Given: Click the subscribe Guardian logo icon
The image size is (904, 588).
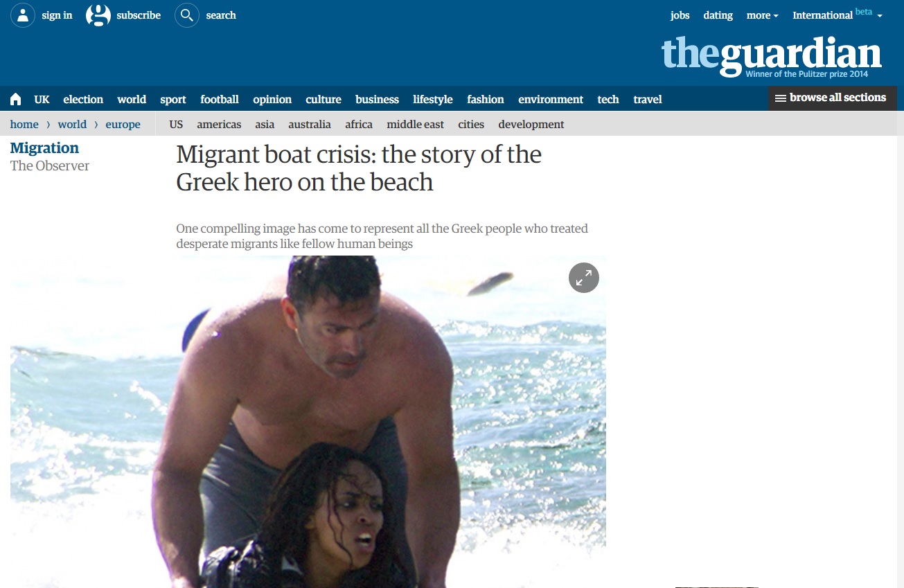Looking at the screenshot, I should click(x=98, y=15).
